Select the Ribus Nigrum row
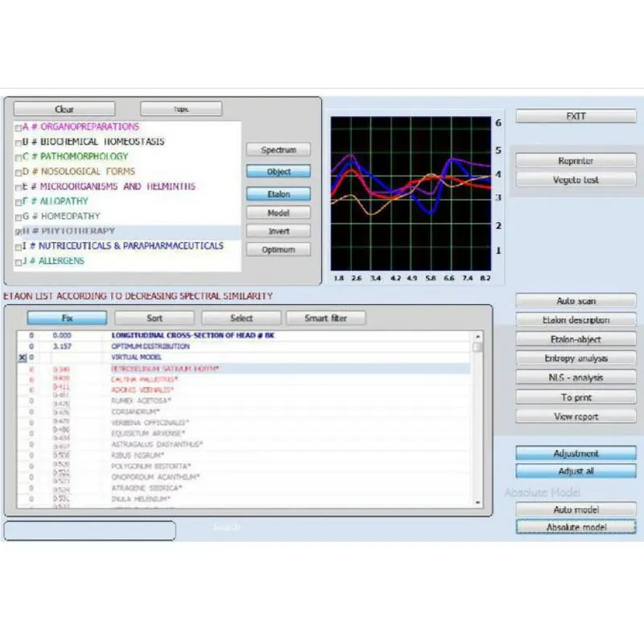The width and height of the screenshot is (644, 644). pos(244,455)
